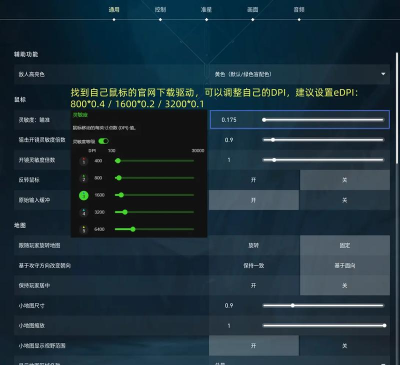400x365 pixels.
Task: Adjust the 3200 DPI stage slider
Action: pyautogui.click(x=154, y=212)
